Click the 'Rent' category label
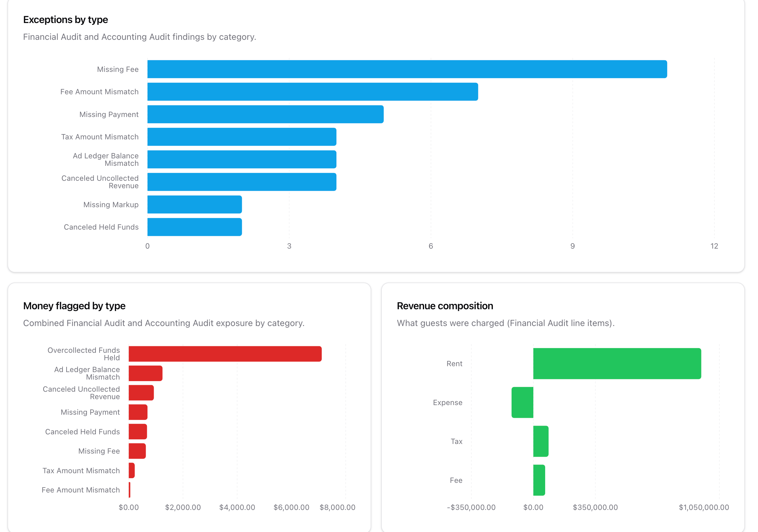Image resolution: width=758 pixels, height=532 pixels. 454,364
